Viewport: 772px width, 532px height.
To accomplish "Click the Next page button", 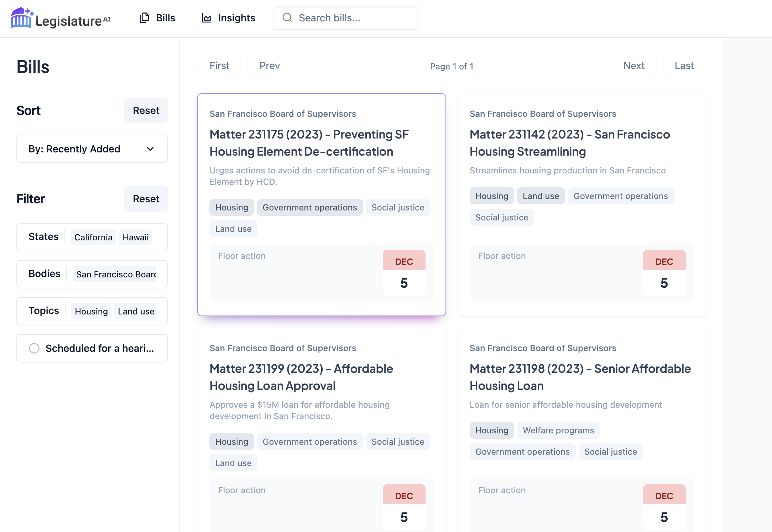I will (x=634, y=66).
